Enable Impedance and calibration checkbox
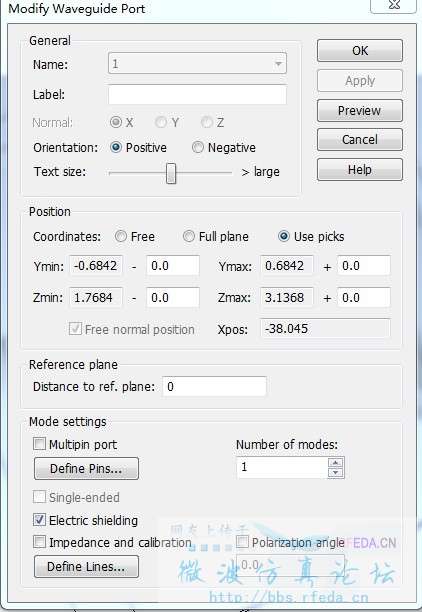Screen dimensions: 422x612 (39, 542)
